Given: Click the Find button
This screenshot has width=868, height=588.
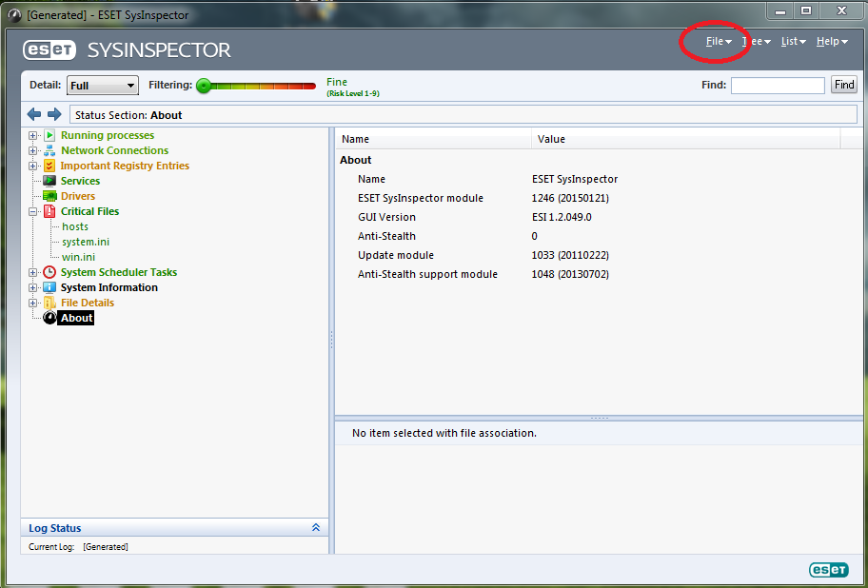Looking at the screenshot, I should point(843,85).
